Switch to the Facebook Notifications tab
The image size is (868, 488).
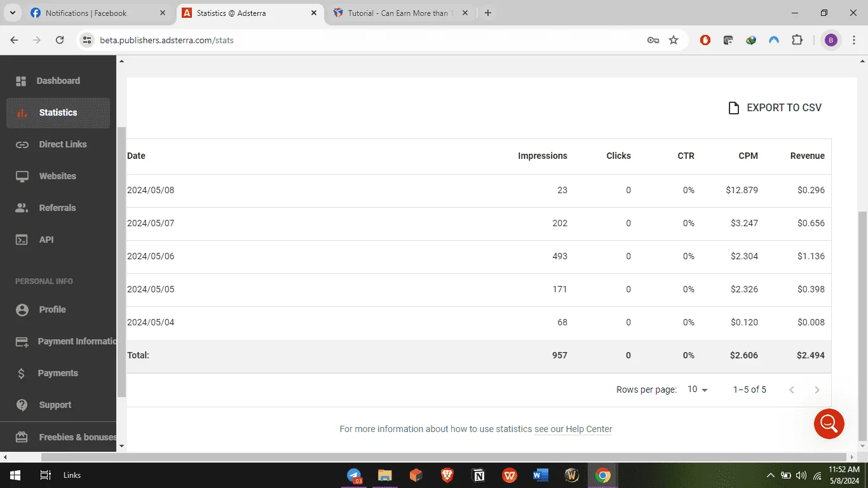point(93,13)
